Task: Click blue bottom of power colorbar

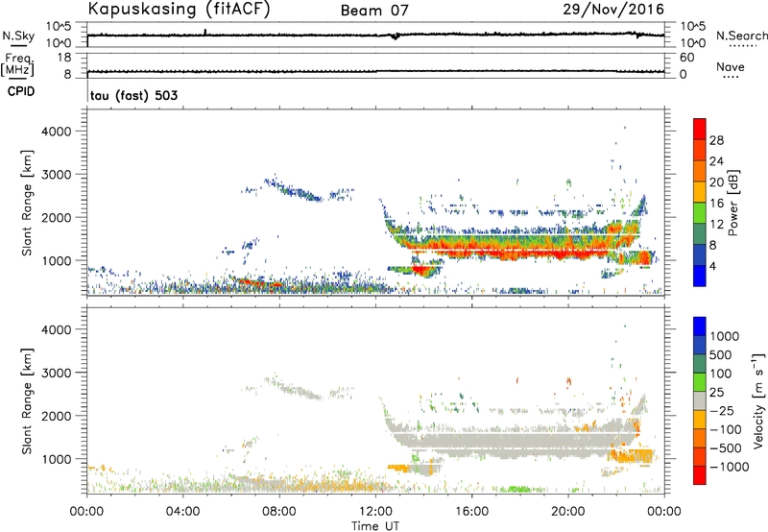Action: [700, 276]
